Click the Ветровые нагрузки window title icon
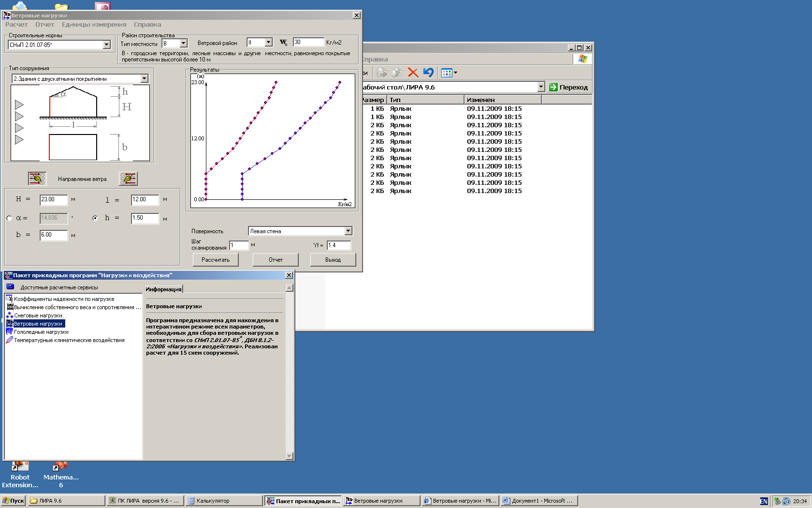The image size is (812, 508). point(7,15)
